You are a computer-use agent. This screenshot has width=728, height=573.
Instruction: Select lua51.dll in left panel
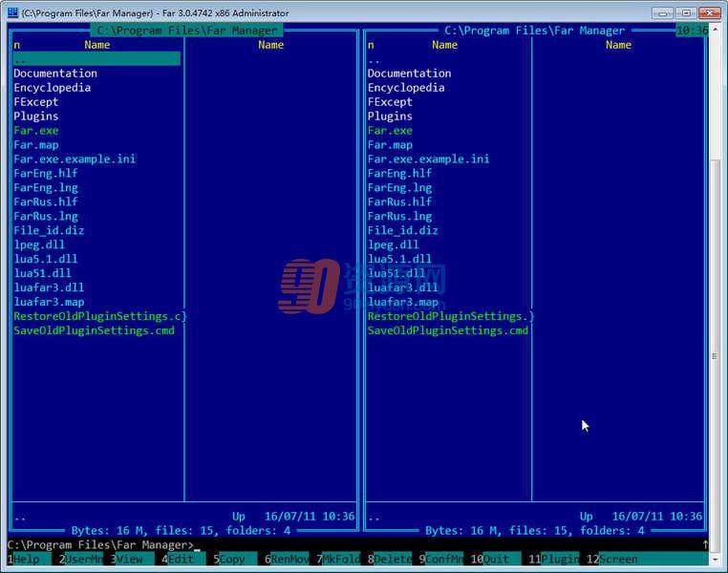coord(42,274)
